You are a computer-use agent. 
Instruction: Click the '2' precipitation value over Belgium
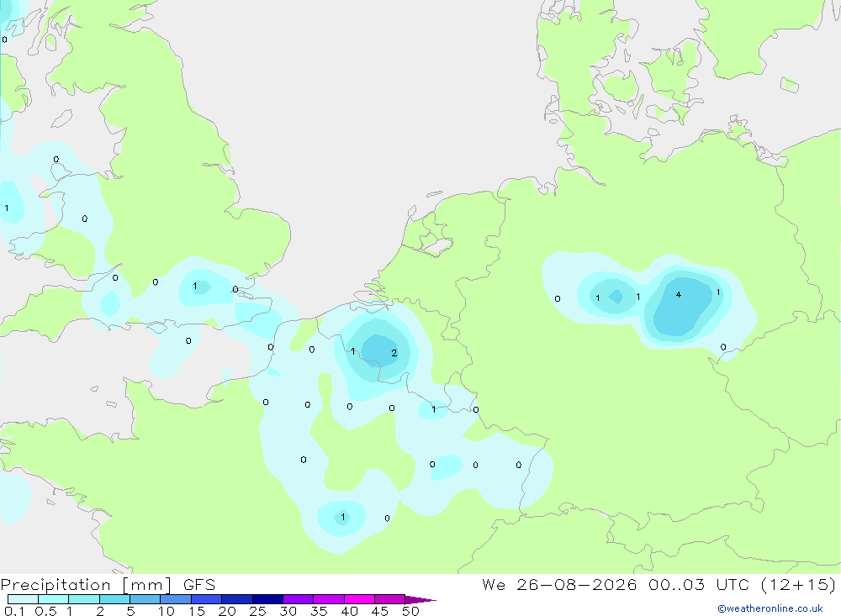click(394, 353)
